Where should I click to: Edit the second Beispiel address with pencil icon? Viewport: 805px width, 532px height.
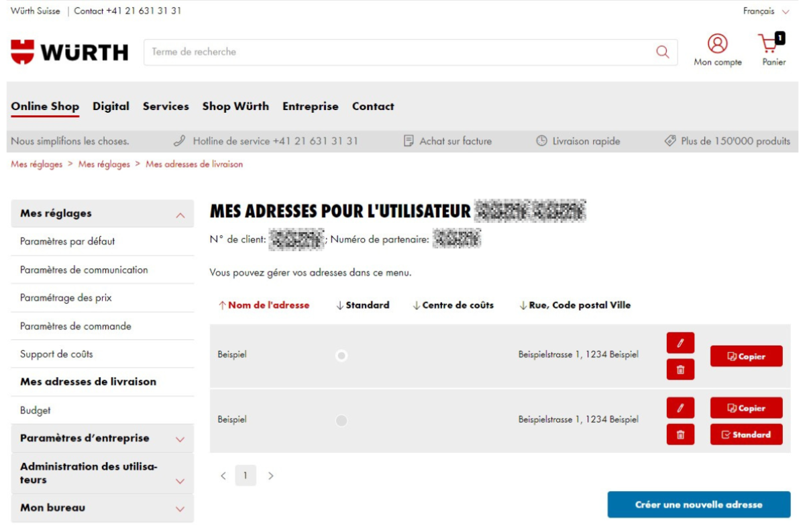680,408
